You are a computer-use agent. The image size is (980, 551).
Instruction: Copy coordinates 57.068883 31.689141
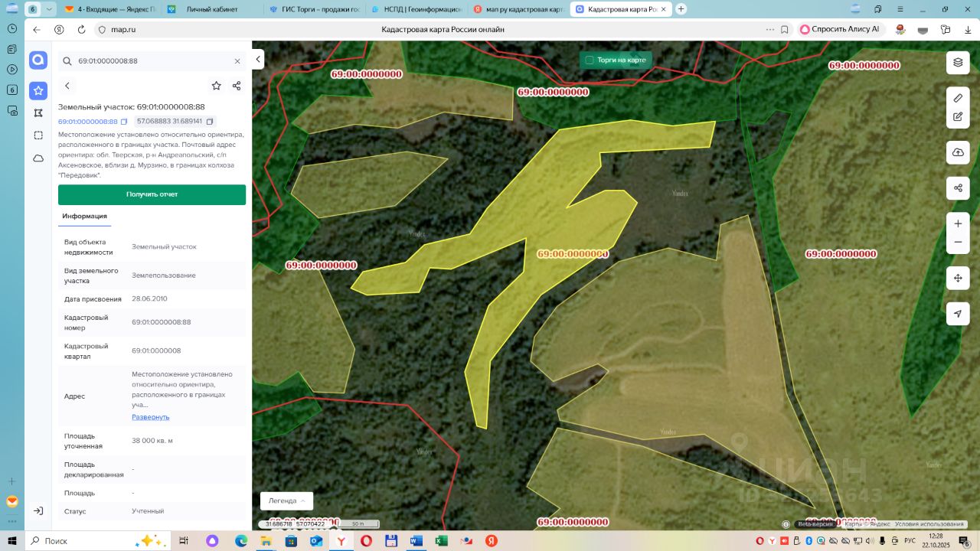(211, 122)
